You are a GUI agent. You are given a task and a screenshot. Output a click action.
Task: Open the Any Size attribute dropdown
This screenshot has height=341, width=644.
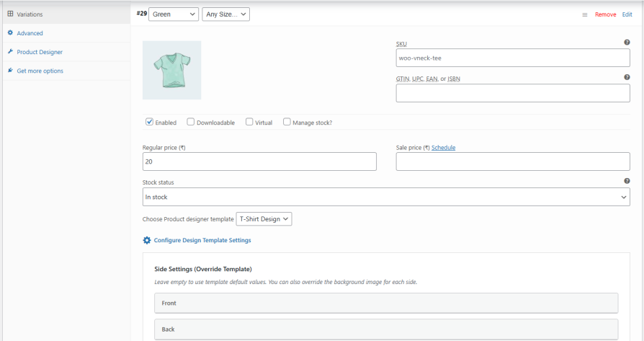225,14
